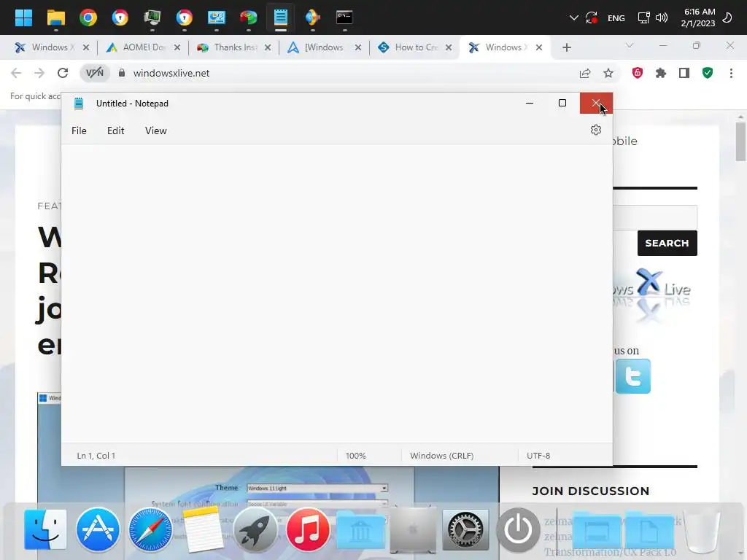Viewport: 747px width, 560px height.
Task: Reload the windowsxlive.net page
Action: click(x=63, y=73)
